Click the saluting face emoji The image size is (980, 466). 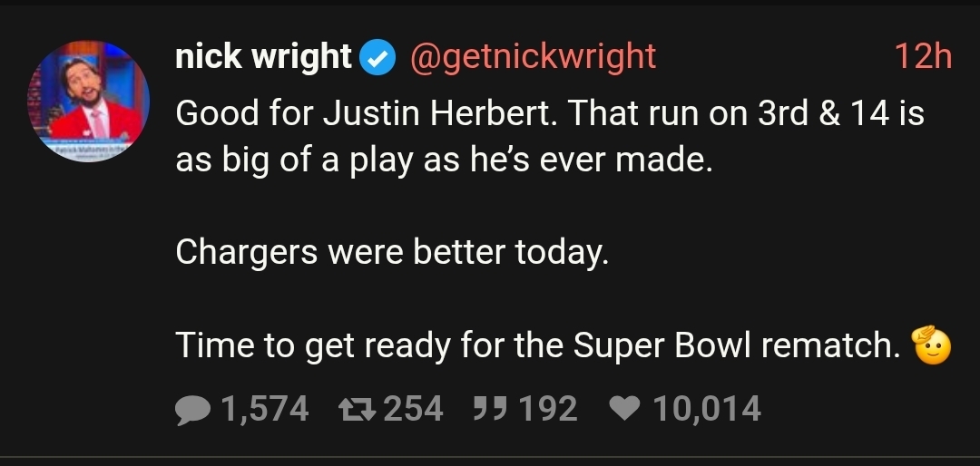tap(930, 344)
